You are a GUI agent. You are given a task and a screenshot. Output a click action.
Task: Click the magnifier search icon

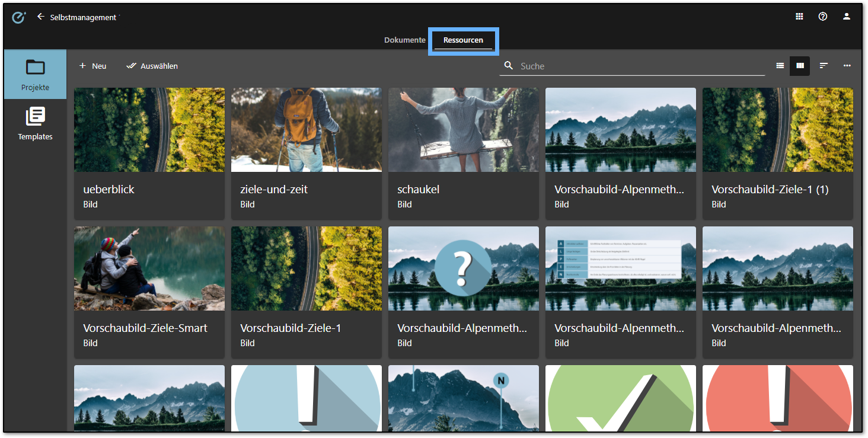click(x=508, y=66)
